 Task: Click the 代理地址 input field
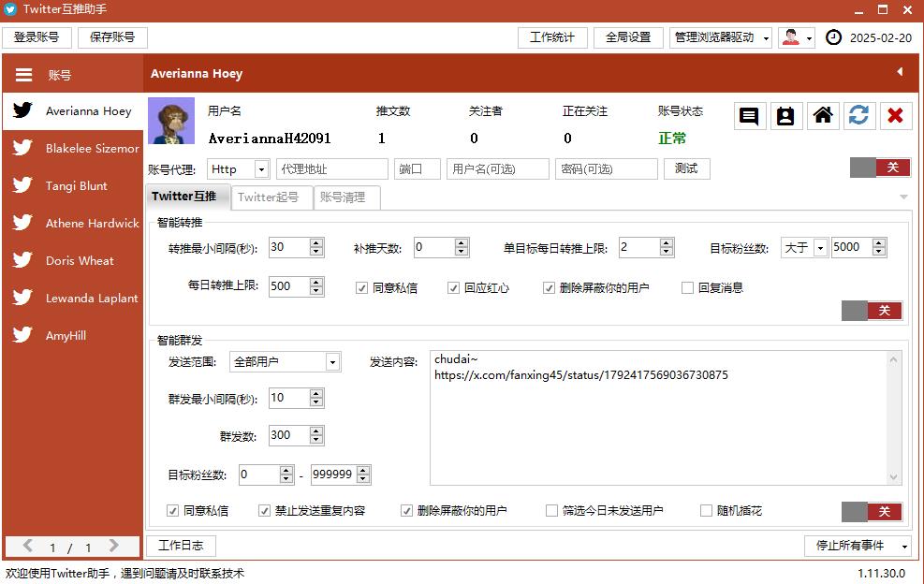click(332, 169)
